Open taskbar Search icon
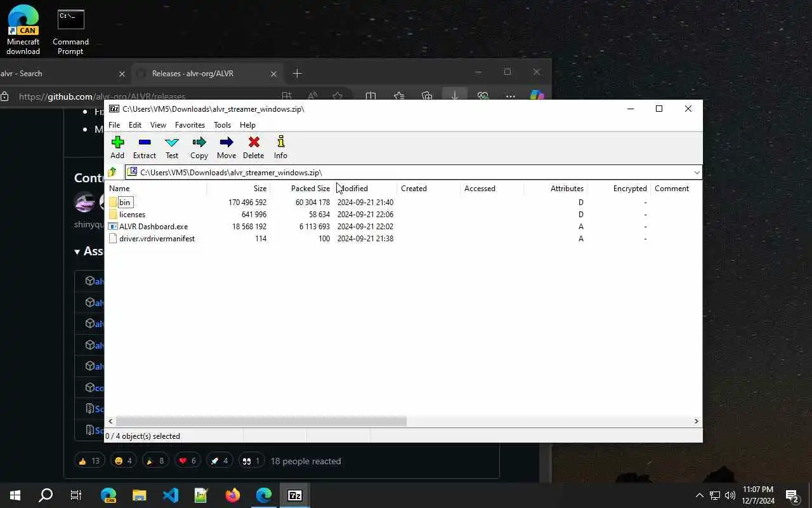This screenshot has height=508, width=812. click(x=46, y=495)
